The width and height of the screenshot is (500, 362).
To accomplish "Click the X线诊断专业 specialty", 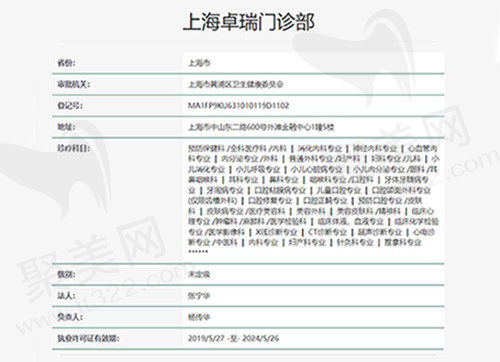I will [276, 232].
